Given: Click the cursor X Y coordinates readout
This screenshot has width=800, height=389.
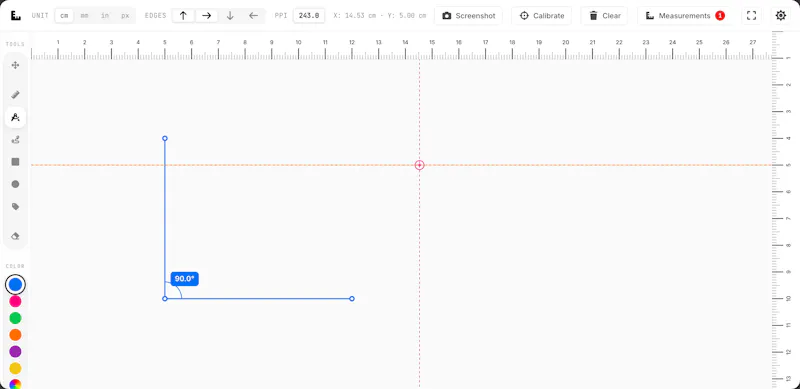Looking at the screenshot, I should (380, 15).
